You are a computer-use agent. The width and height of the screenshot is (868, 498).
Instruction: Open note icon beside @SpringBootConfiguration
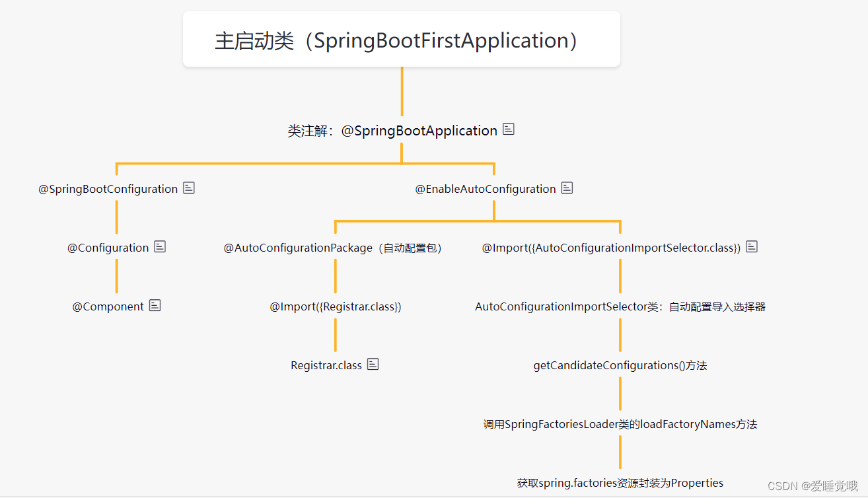coord(189,188)
